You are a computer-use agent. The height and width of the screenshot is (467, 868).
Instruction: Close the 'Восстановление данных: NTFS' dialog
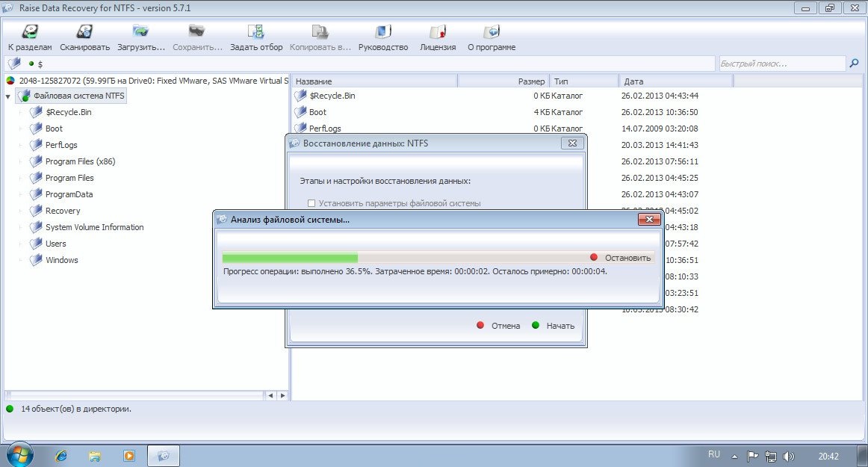point(572,143)
